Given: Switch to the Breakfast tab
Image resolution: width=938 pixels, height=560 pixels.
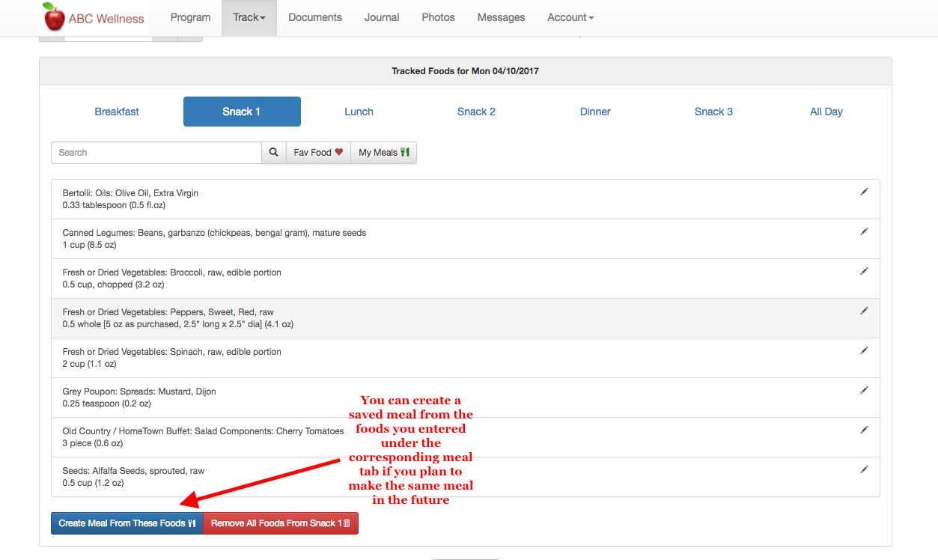Looking at the screenshot, I should point(117,112).
